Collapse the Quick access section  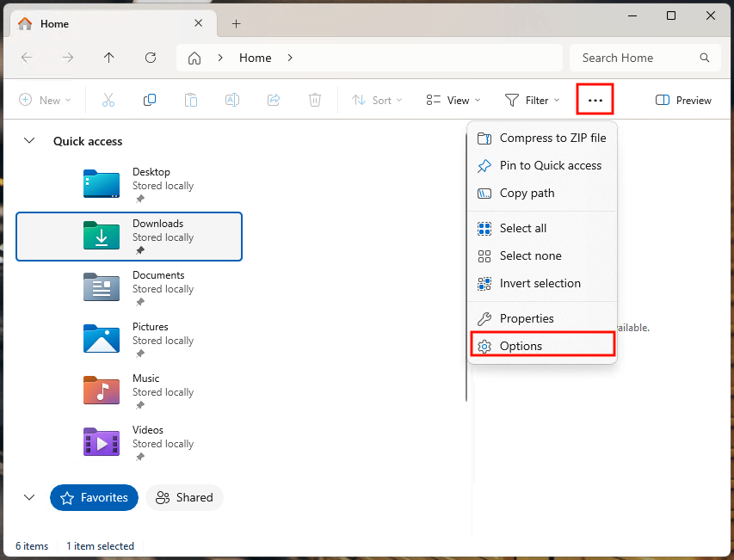click(x=29, y=140)
